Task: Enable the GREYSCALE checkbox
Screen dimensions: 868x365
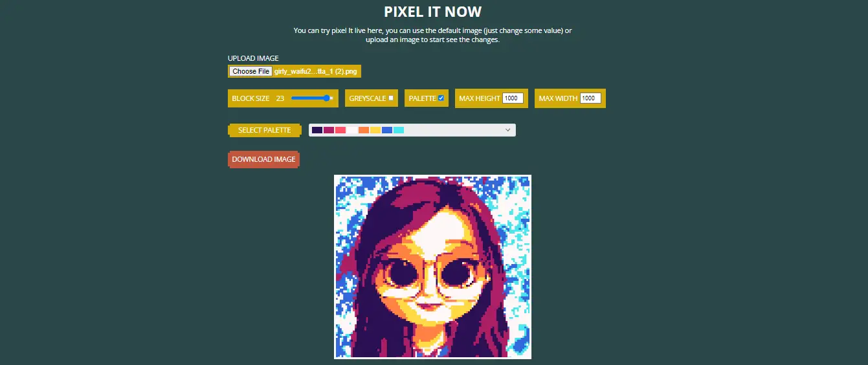Action: pos(391,98)
